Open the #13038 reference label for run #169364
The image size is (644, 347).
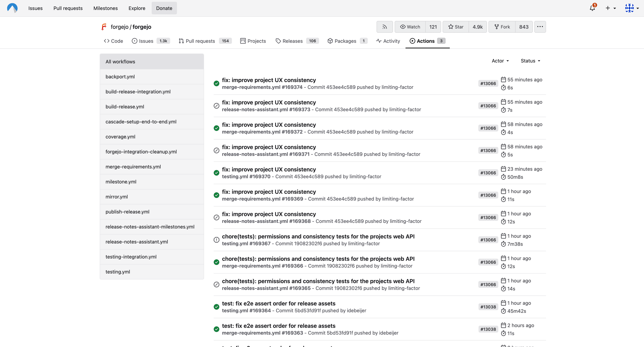[x=488, y=307]
